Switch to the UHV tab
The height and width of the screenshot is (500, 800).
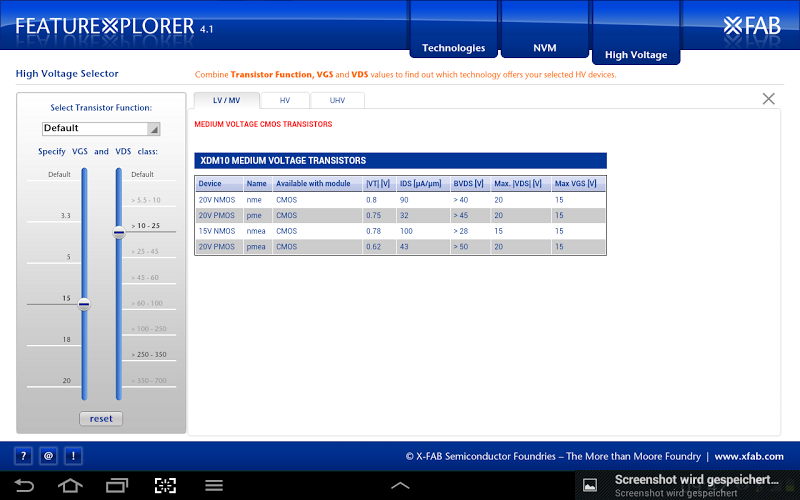click(337, 101)
